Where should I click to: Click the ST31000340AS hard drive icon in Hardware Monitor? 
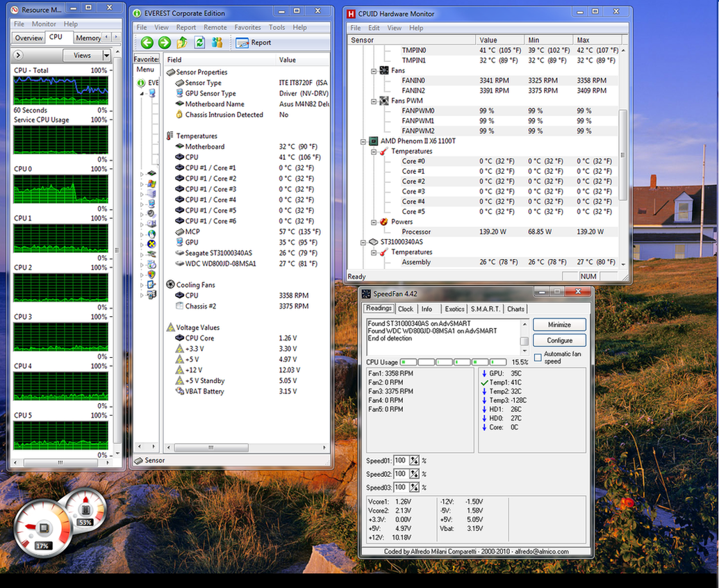[373, 242]
